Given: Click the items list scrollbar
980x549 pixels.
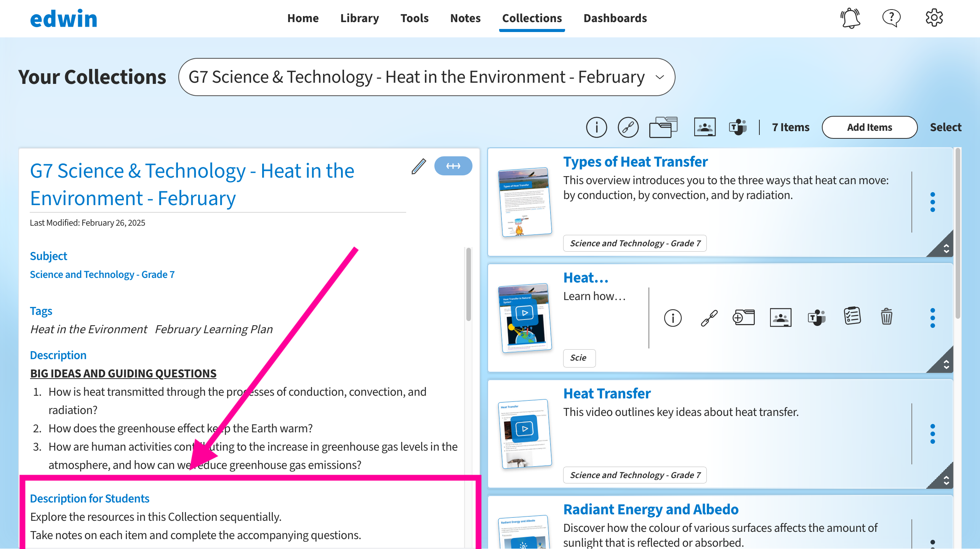Looking at the screenshot, I should [958, 233].
